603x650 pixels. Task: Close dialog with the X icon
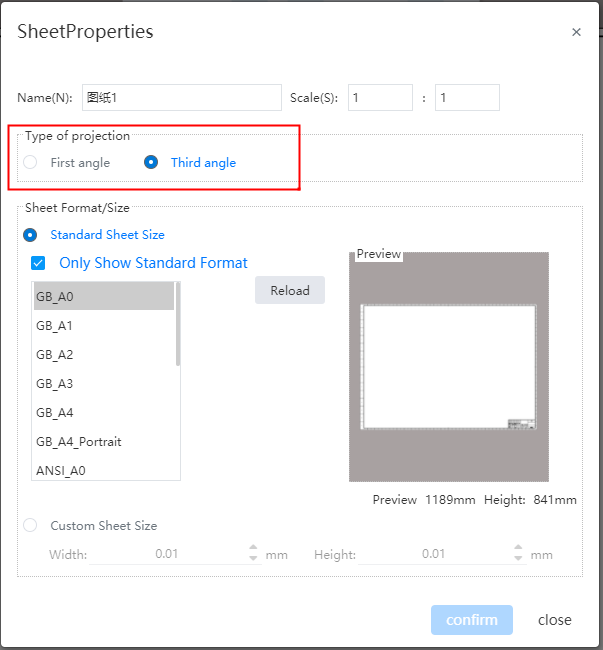pos(576,32)
